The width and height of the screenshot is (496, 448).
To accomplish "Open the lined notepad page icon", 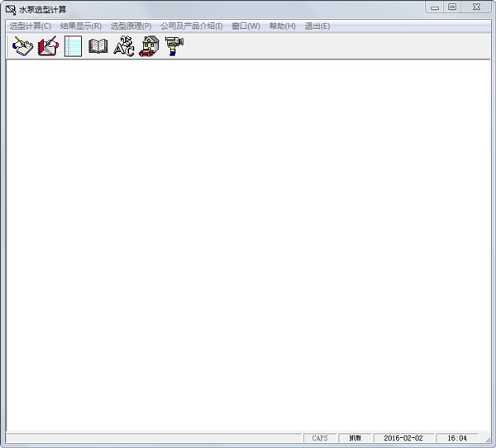I will (x=73, y=46).
